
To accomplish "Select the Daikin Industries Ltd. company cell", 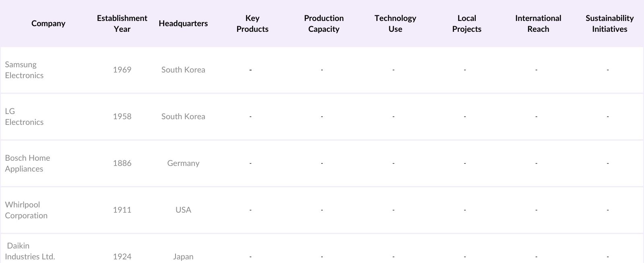I will (x=30, y=251).
